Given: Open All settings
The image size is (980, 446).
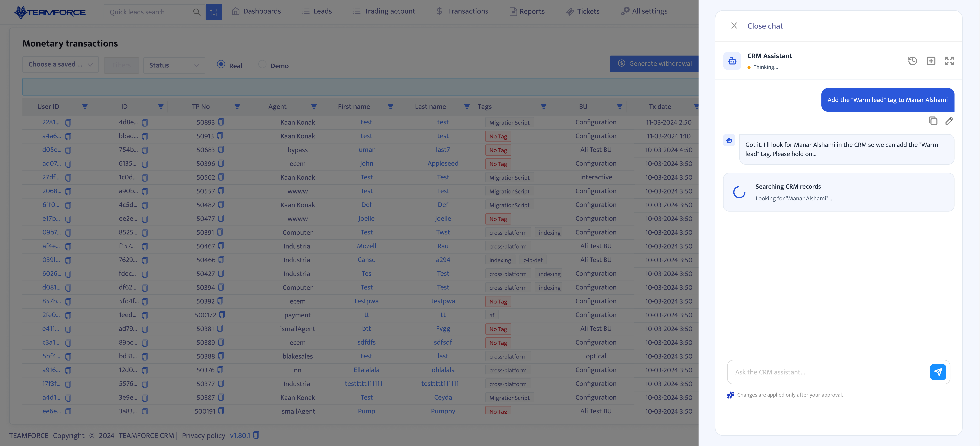Looking at the screenshot, I should 644,11.
